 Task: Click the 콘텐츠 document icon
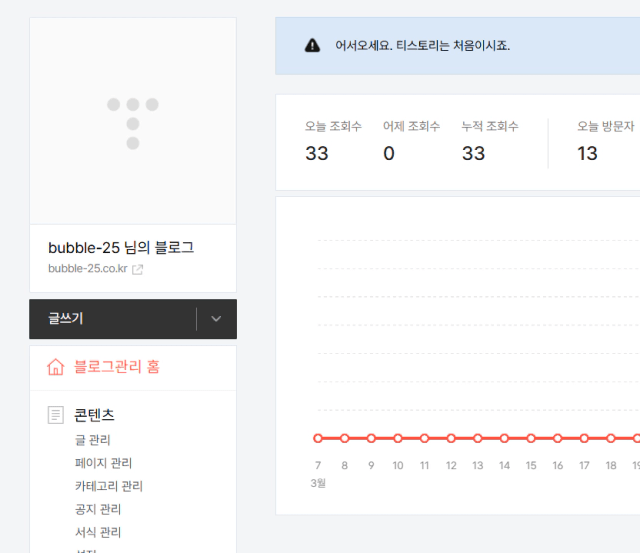[x=56, y=415]
